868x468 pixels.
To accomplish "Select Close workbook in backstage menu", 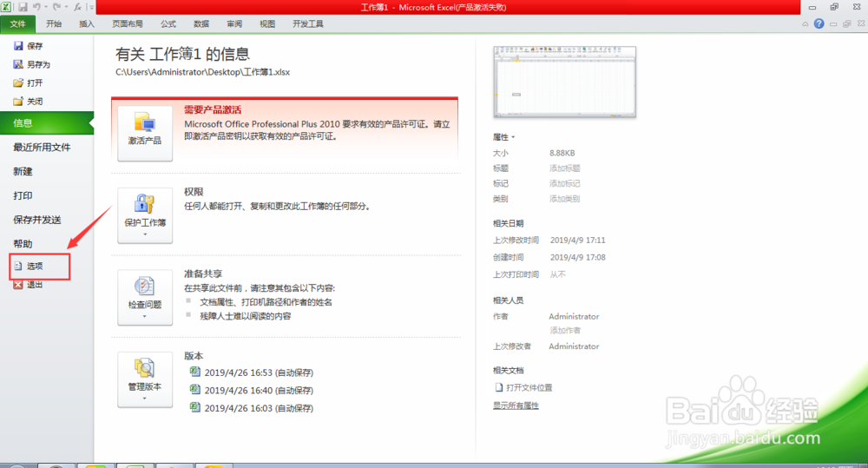I will (28, 102).
